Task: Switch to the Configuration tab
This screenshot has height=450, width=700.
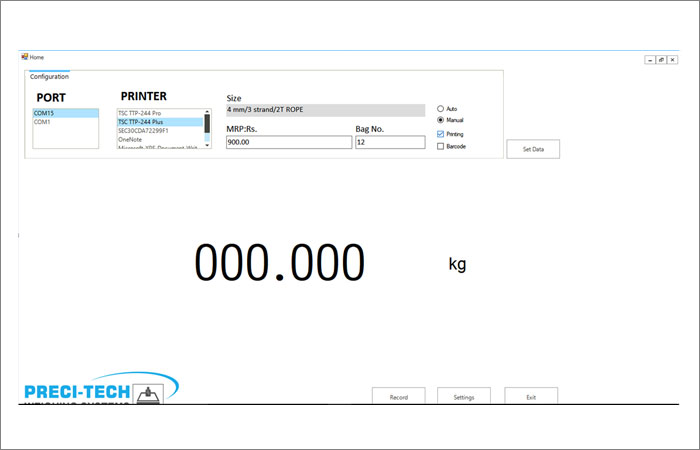Action: coord(49,77)
